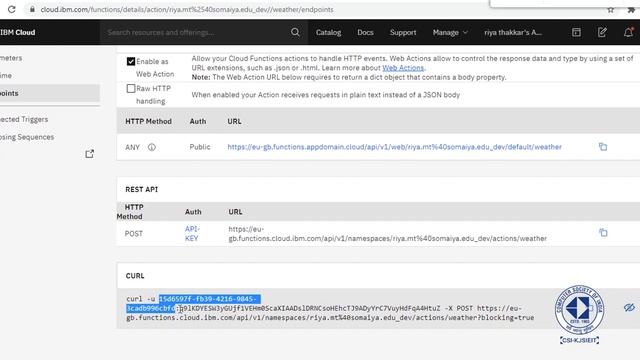This screenshot has width=640, height=360.
Task: Uncheck Enable as Web Action
Action: pyautogui.click(x=131, y=61)
